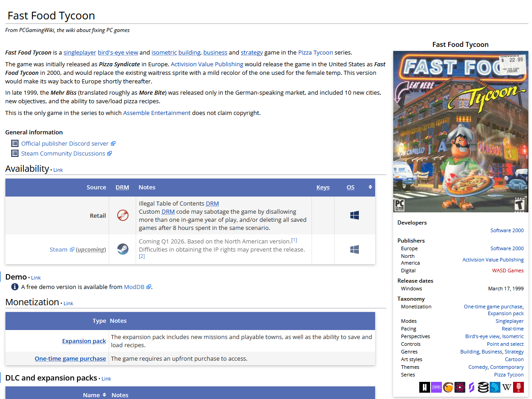Click the DRM column header

(x=122, y=187)
